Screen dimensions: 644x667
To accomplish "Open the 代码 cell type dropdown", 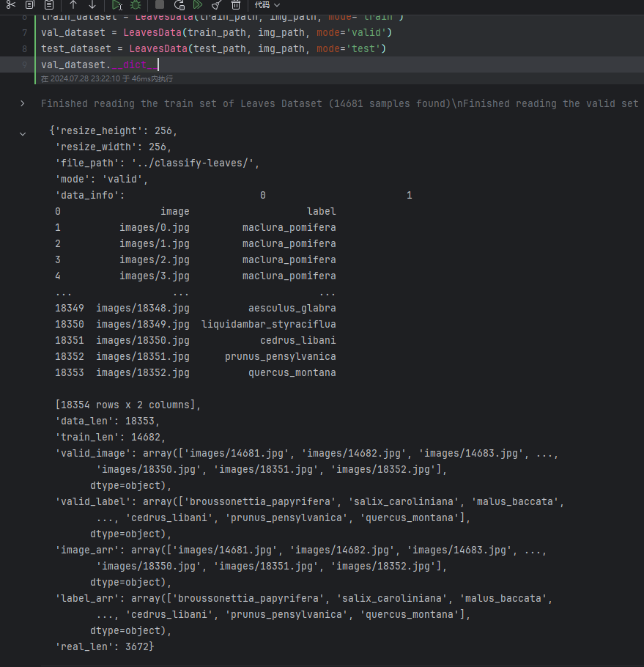I will 267,5.
